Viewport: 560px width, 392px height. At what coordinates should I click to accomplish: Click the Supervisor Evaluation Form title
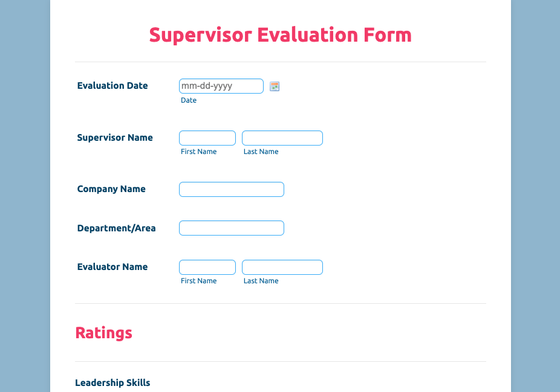280,35
